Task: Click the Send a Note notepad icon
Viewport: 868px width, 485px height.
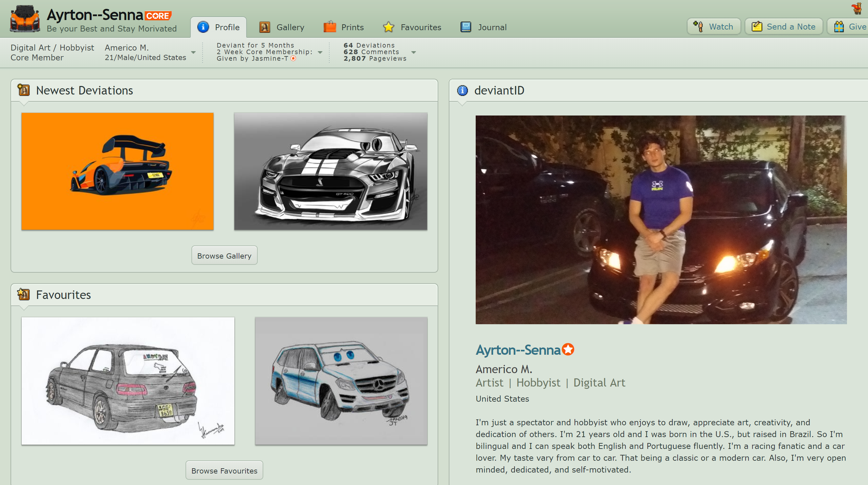Action: pos(757,27)
